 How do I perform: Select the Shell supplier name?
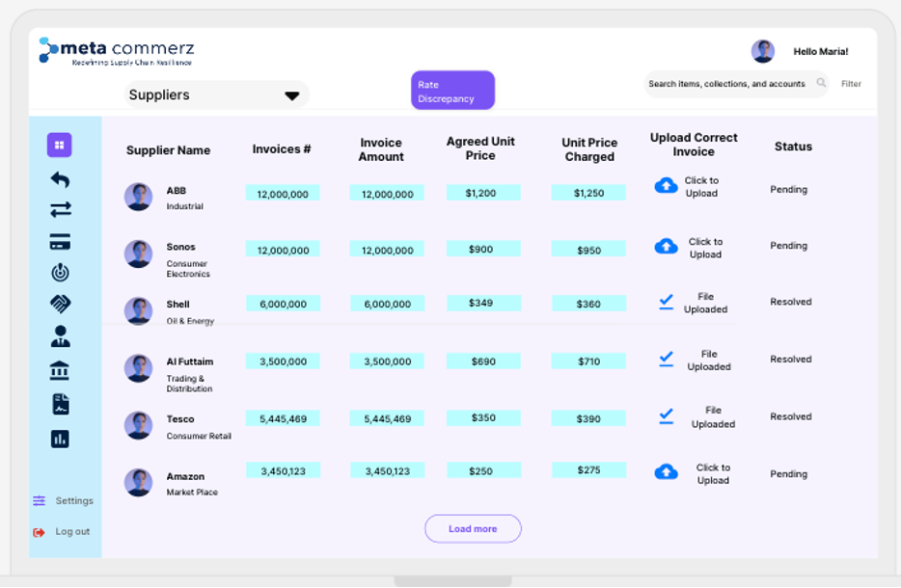point(178,305)
